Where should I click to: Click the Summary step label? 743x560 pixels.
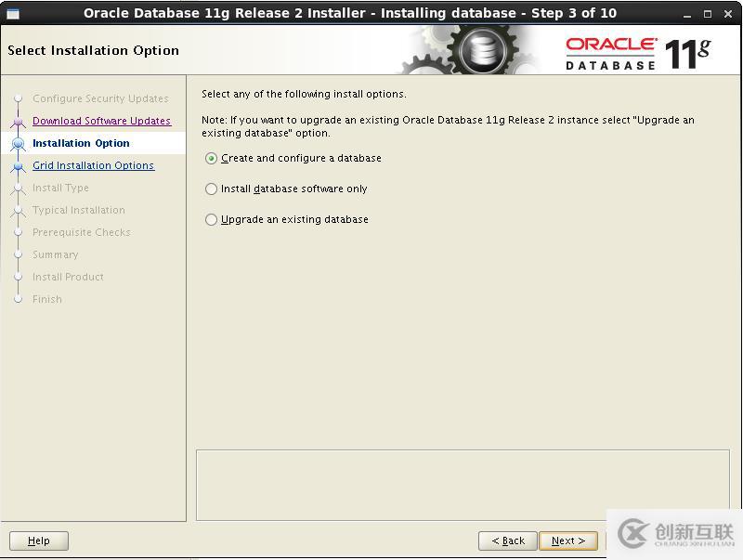pyautogui.click(x=56, y=254)
